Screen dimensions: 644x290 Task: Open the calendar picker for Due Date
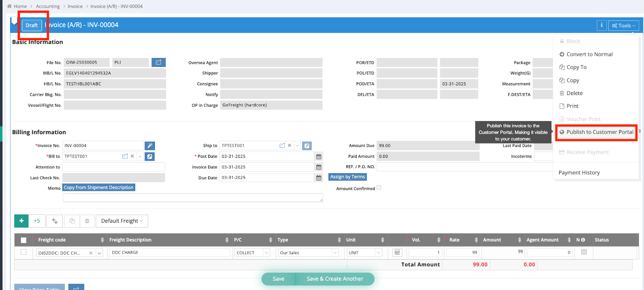pos(319,178)
